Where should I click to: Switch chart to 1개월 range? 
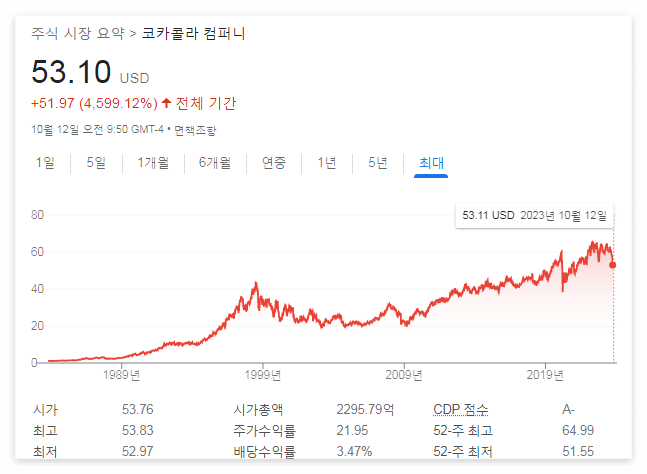[x=153, y=163]
